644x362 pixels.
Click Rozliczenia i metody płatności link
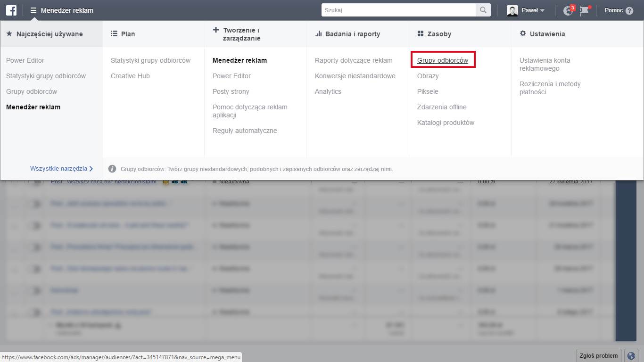550,88
